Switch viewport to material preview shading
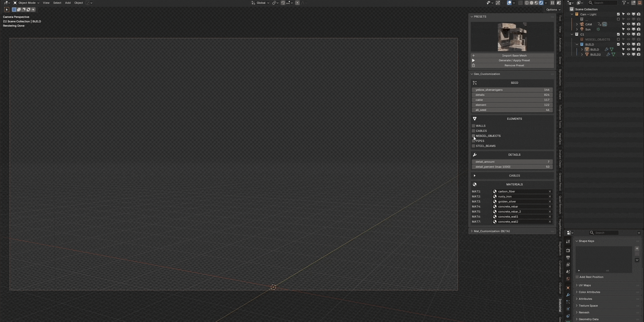Image resolution: width=644 pixels, height=322 pixels. [x=536, y=3]
